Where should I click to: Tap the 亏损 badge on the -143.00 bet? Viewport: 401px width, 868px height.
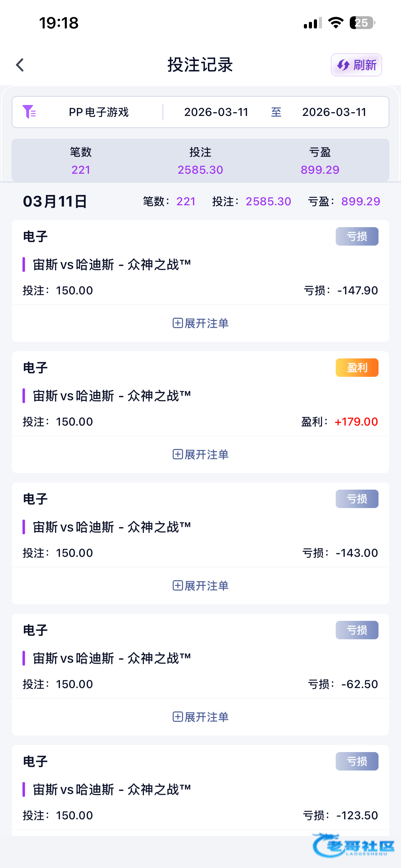pos(357,499)
